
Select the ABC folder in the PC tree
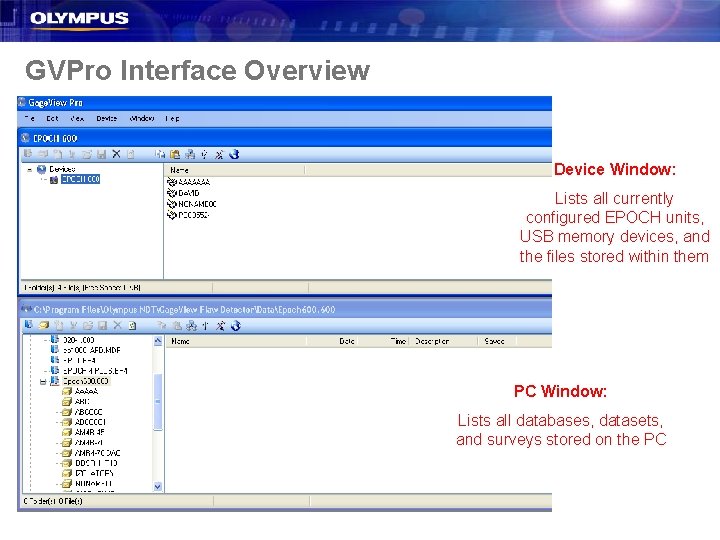[x=82, y=401]
